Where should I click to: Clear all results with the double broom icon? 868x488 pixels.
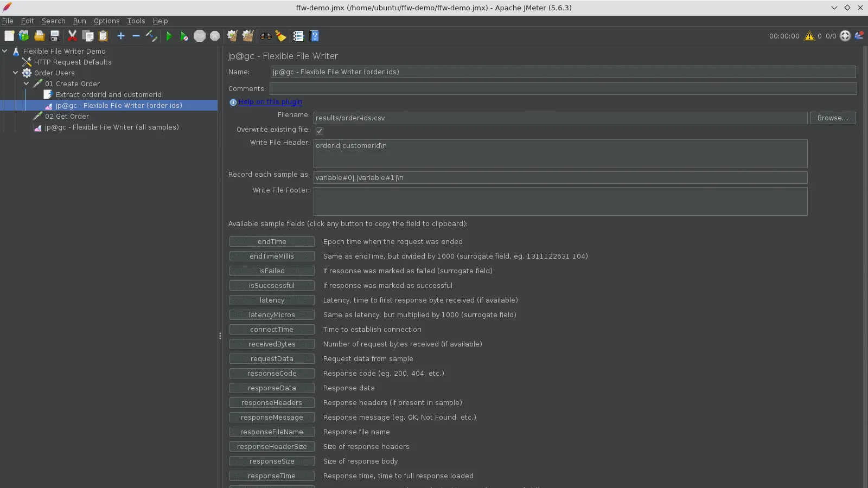pos(248,36)
